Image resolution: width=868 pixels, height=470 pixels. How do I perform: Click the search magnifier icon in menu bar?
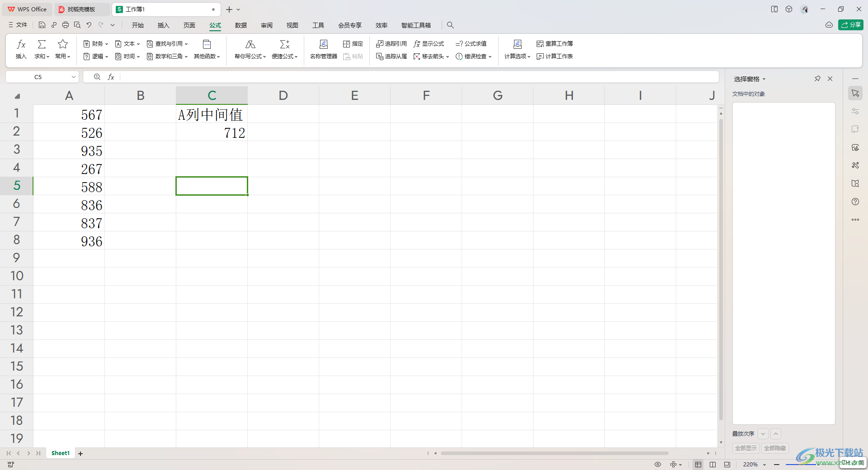tap(450, 25)
